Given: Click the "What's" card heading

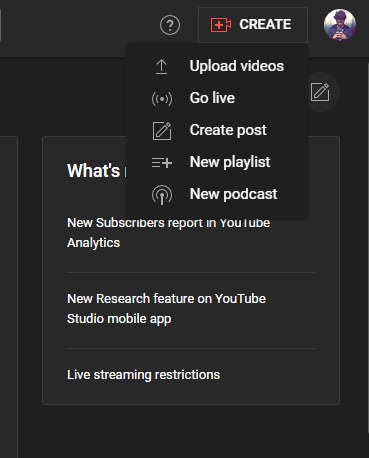Looking at the screenshot, I should point(93,171).
